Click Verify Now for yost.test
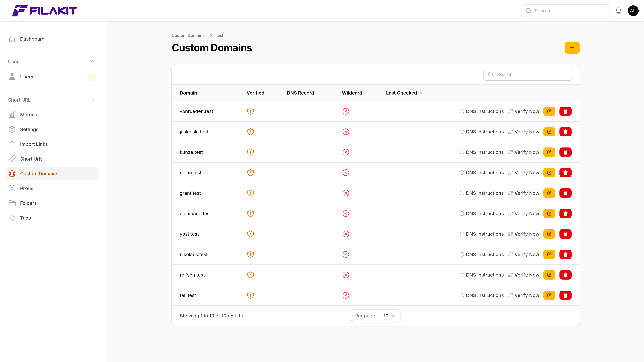The height and width of the screenshot is (362, 644). pos(523,234)
